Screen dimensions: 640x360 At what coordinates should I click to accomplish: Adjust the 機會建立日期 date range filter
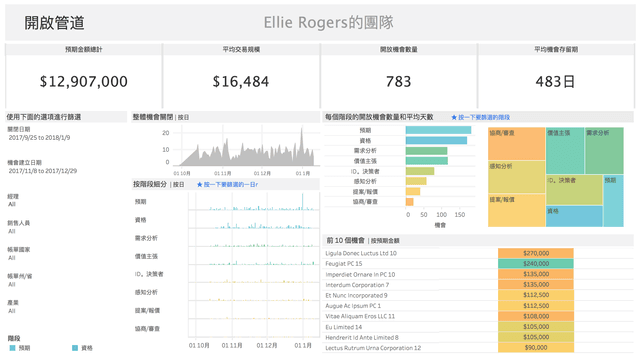coord(43,171)
